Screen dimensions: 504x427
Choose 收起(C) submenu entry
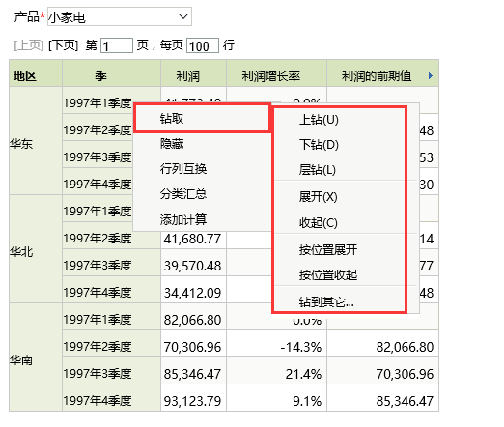pyautogui.click(x=340, y=222)
